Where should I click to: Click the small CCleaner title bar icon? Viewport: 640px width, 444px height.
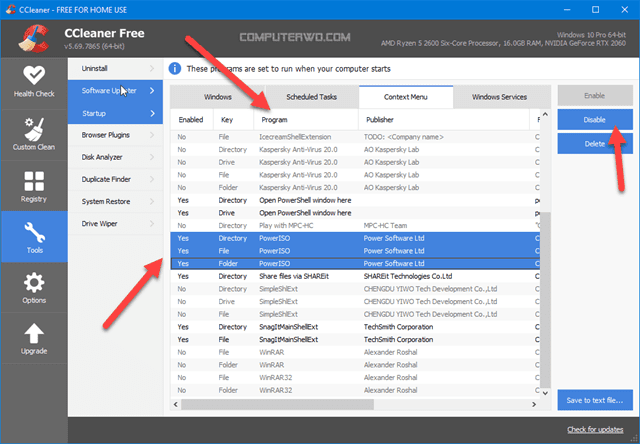click(11, 9)
